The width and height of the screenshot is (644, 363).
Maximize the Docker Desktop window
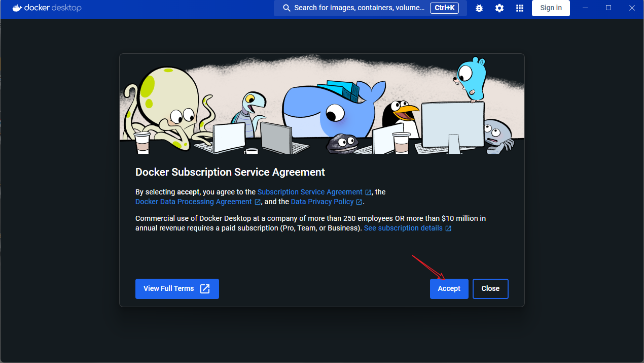point(609,8)
